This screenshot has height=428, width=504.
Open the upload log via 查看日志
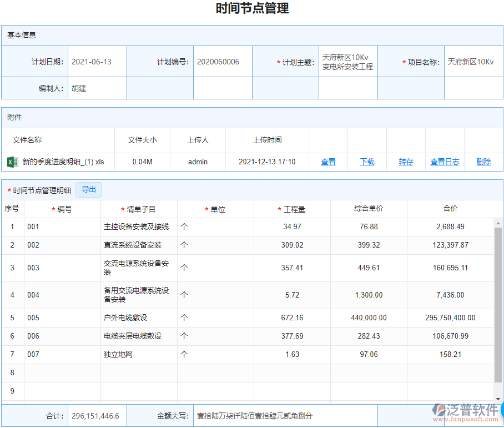pyautogui.click(x=444, y=162)
